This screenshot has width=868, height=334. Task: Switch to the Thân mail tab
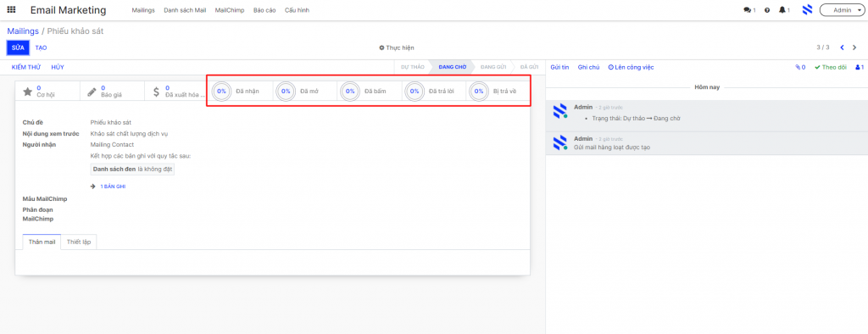tap(42, 242)
